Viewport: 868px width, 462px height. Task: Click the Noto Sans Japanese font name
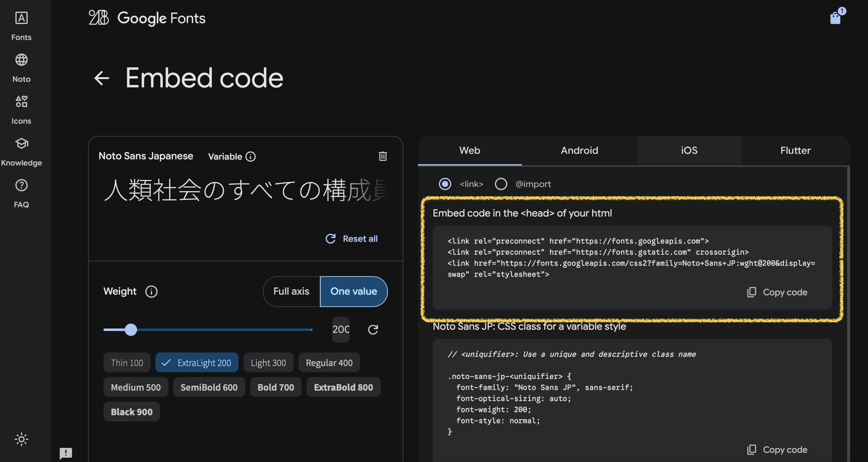point(146,156)
